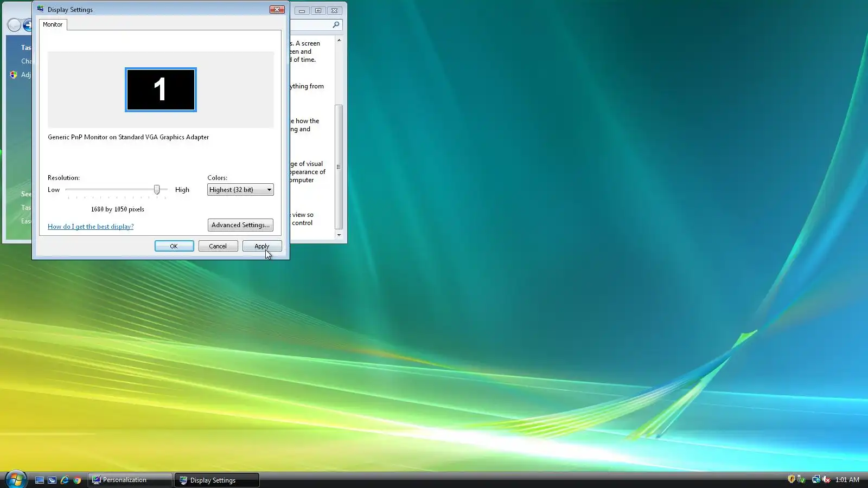Click the scroll up arrow in Personalization window
The height and width of the screenshot is (488, 868).
[339, 40]
